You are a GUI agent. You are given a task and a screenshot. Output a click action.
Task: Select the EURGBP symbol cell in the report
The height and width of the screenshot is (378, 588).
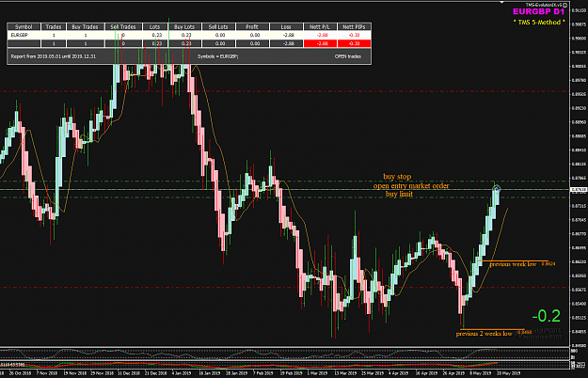(x=24, y=35)
